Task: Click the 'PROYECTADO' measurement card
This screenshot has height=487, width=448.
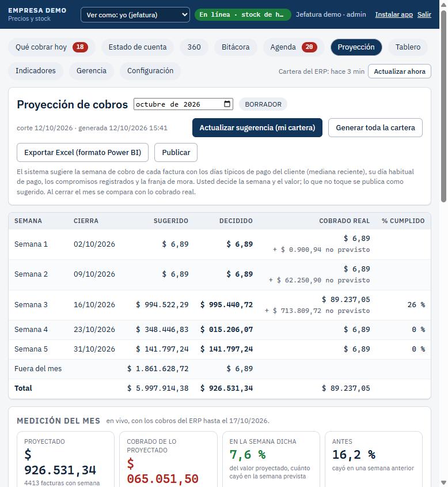Action: click(x=66, y=460)
